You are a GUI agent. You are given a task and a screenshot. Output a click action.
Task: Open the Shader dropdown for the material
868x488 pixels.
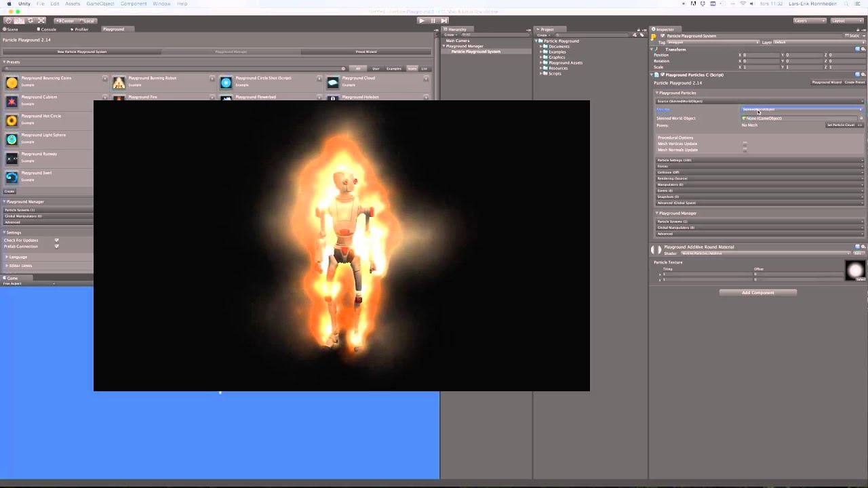pyautogui.click(x=766, y=253)
